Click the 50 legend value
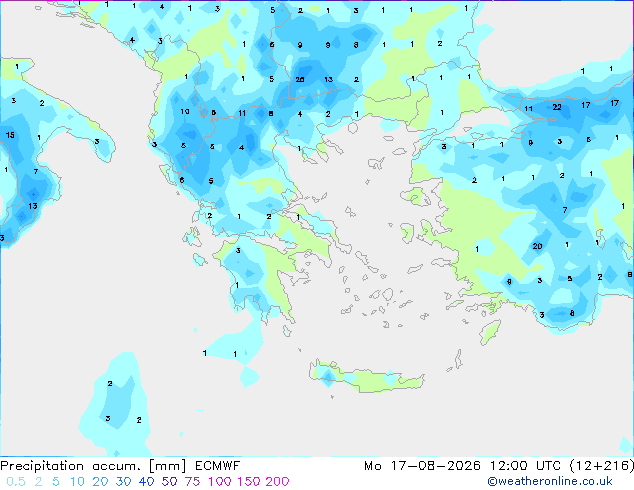The image size is (634, 490). pos(169,482)
